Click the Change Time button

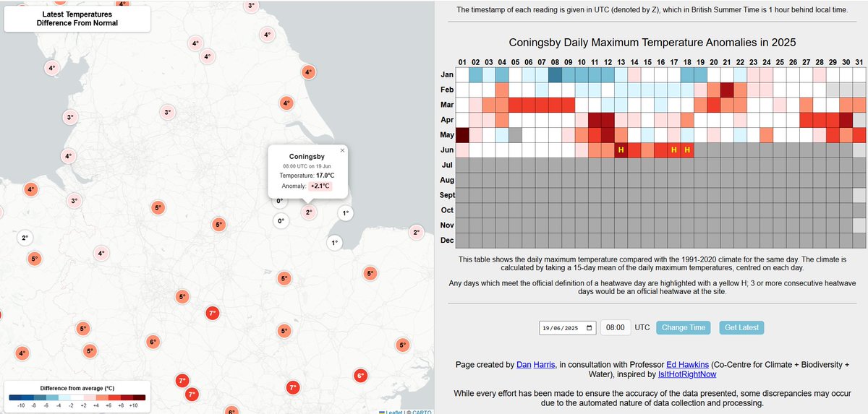(684, 327)
